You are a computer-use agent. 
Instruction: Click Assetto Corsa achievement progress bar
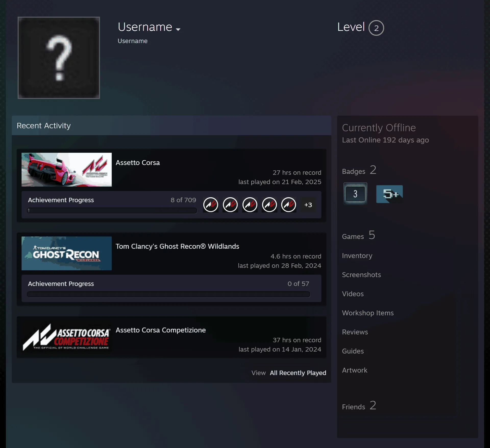pyautogui.click(x=112, y=211)
